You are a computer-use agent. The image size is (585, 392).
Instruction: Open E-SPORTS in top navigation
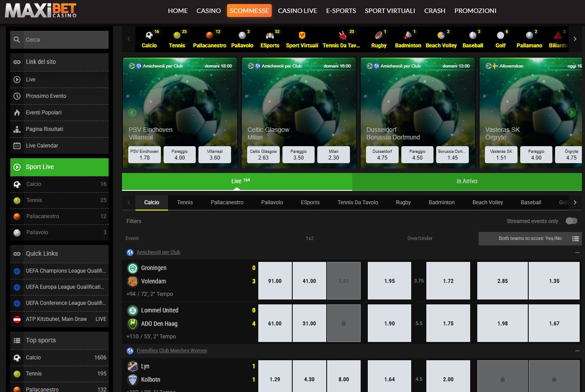(x=341, y=11)
